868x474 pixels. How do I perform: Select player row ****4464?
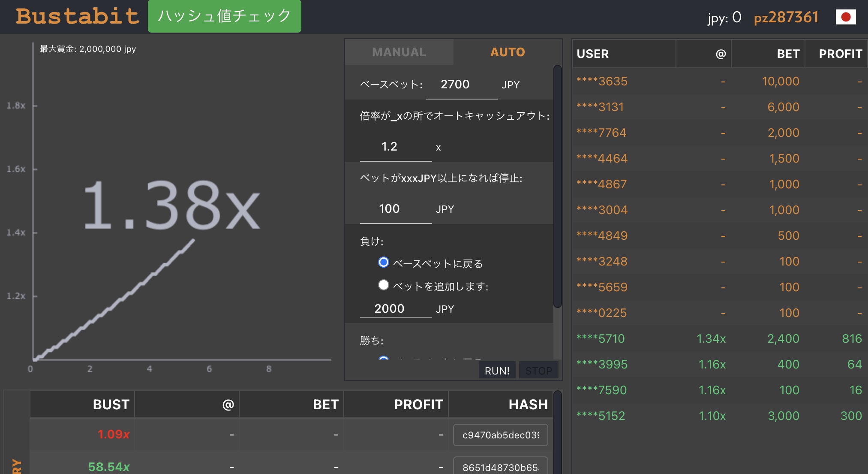pyautogui.click(x=720, y=158)
